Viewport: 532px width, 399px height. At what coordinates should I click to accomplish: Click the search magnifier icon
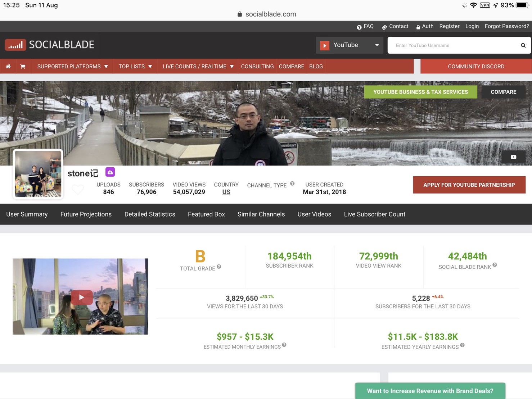click(523, 45)
